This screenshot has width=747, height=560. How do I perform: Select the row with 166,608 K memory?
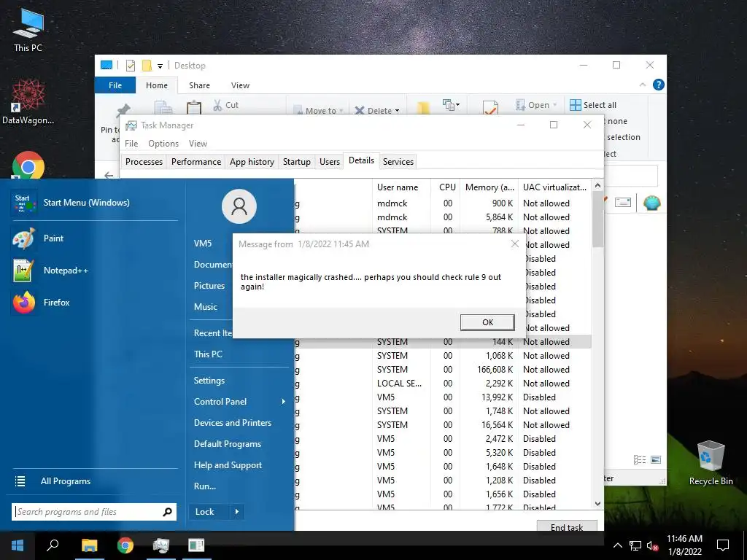click(x=443, y=370)
